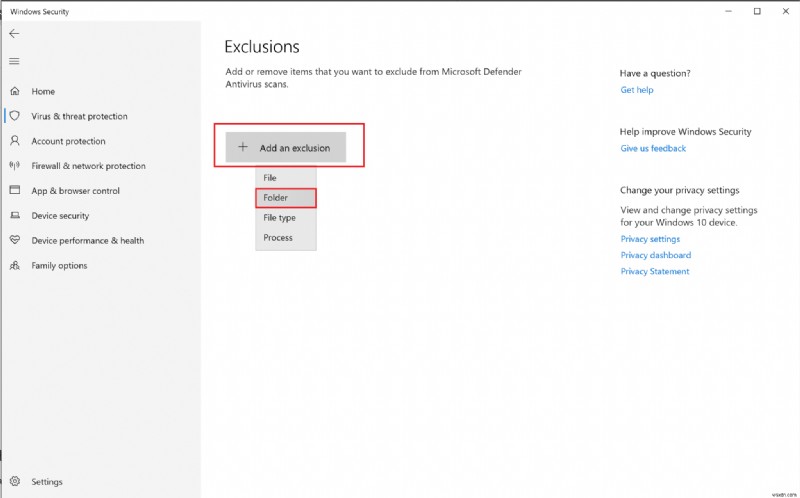Open Device performance & health heart icon
This screenshot has height=498, width=800.
click(15, 240)
